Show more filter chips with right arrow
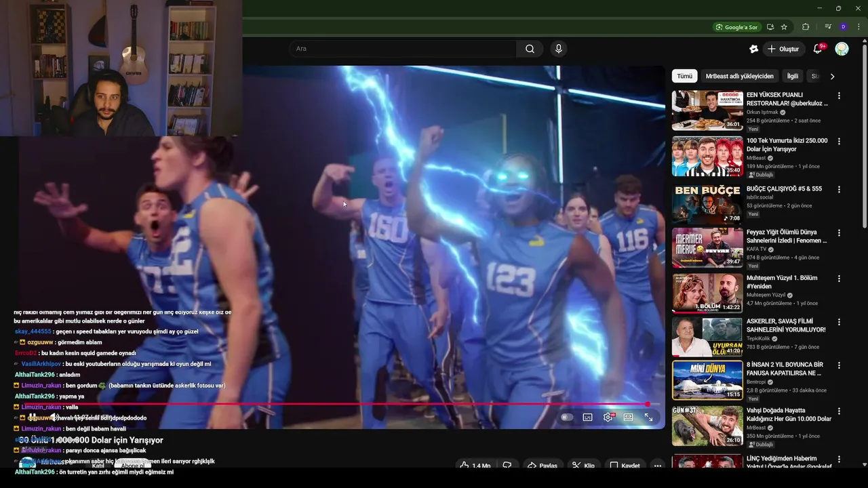868x488 pixels. coord(832,77)
